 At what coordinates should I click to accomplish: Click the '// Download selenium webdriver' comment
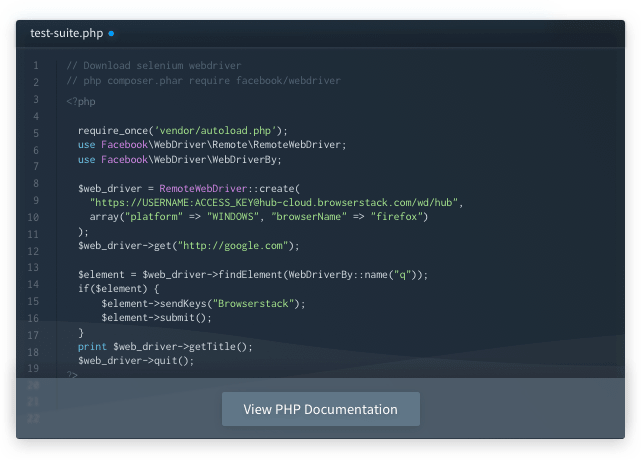(154, 65)
